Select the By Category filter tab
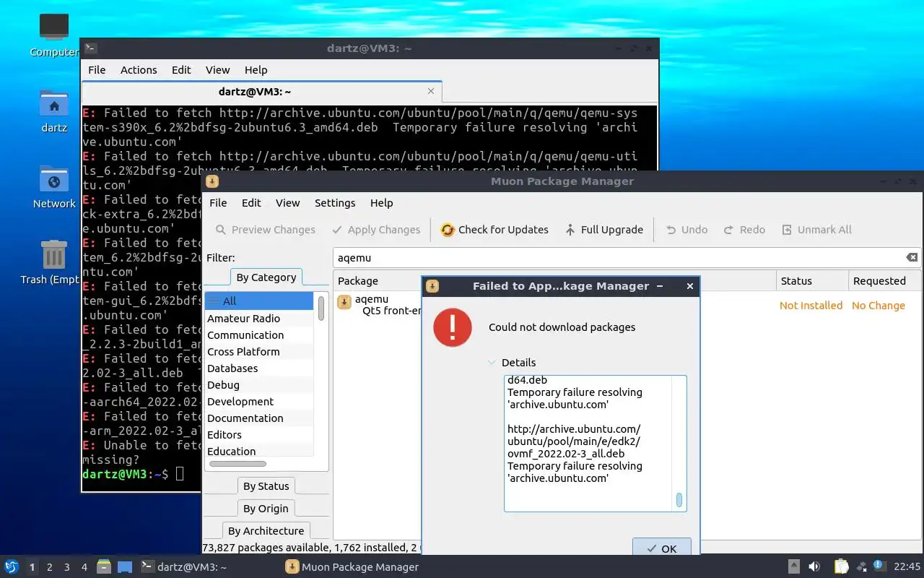The image size is (924, 578). point(266,277)
